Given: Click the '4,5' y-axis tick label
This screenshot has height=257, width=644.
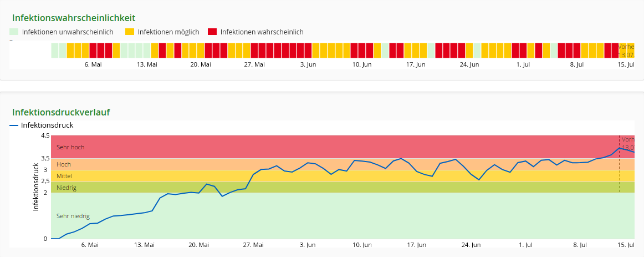Looking at the screenshot, I should [x=45, y=135].
